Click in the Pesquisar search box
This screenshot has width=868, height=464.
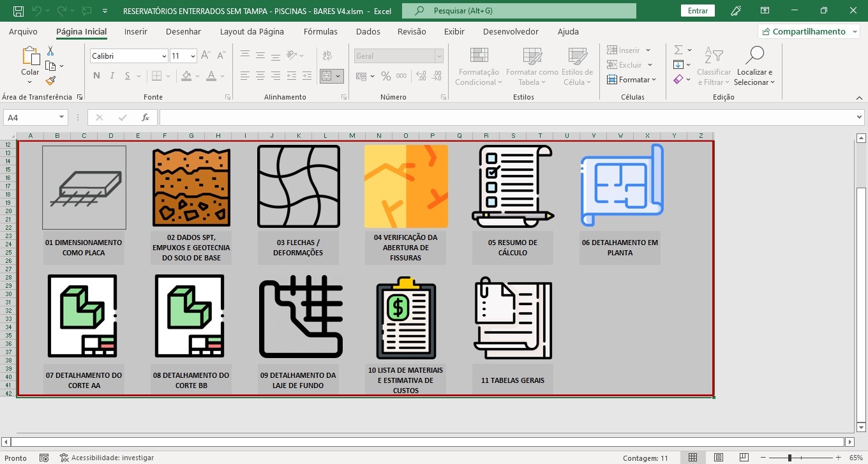(x=519, y=11)
